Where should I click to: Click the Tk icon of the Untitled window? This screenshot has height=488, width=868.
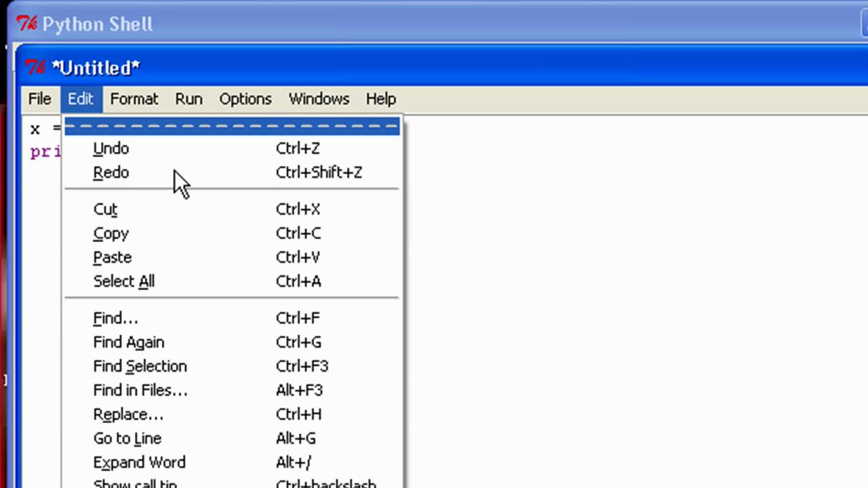tap(35, 67)
